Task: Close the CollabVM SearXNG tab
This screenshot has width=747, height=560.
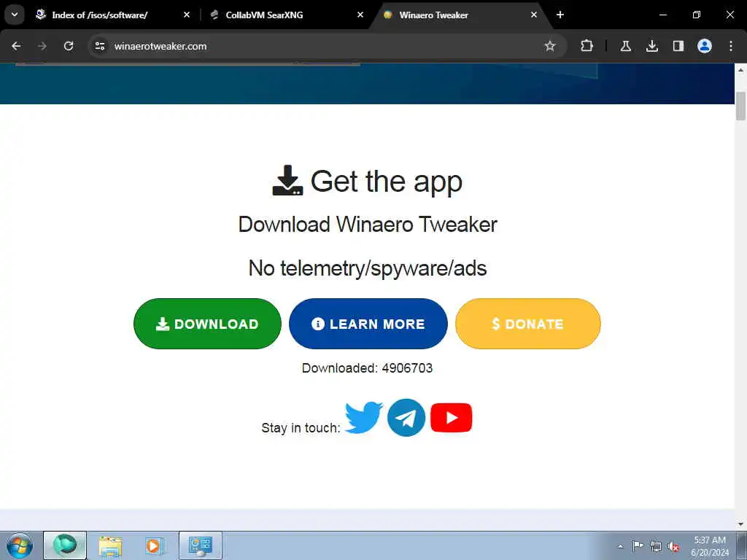Action: pos(360,15)
